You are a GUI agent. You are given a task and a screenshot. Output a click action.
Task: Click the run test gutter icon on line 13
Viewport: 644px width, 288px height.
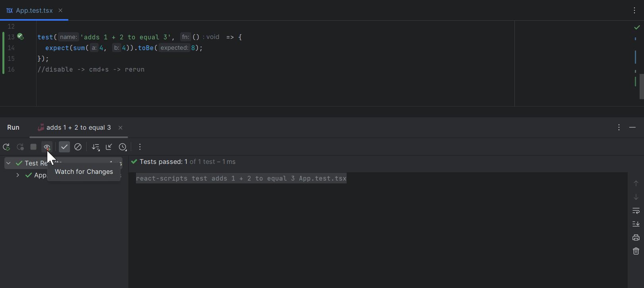(x=20, y=37)
